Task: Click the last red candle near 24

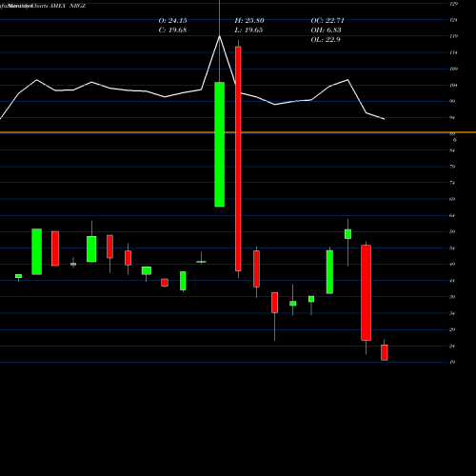Action: 385,352
